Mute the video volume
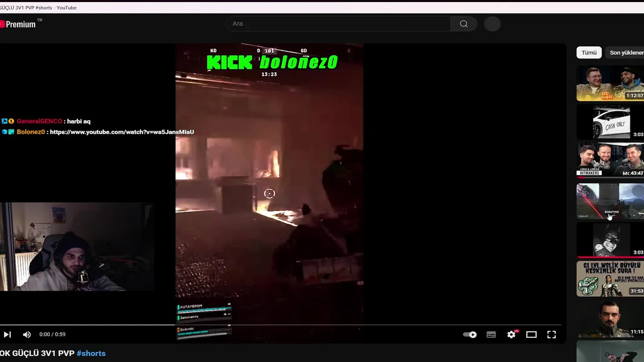 tap(27, 334)
